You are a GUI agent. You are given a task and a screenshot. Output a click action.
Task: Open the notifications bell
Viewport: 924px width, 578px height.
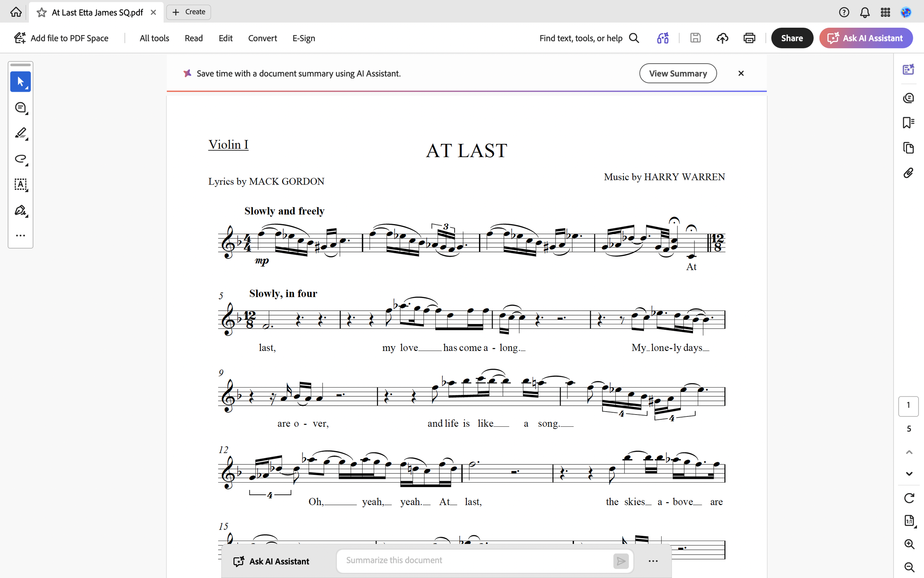[865, 13]
